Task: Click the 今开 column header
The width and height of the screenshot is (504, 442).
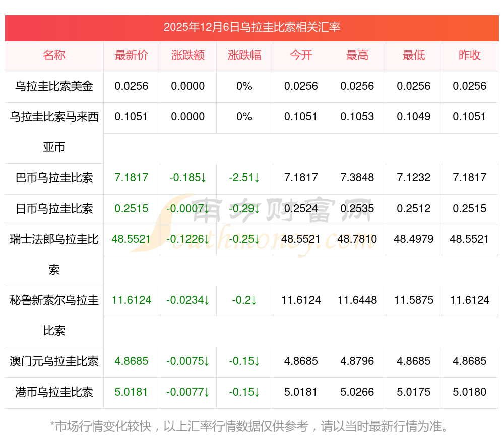Action: (301, 55)
